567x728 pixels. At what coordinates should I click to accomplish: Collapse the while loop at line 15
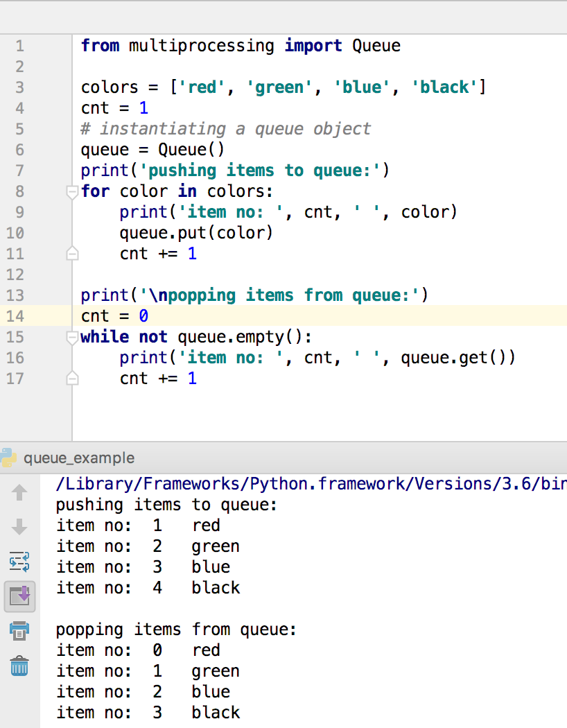pyautogui.click(x=71, y=337)
